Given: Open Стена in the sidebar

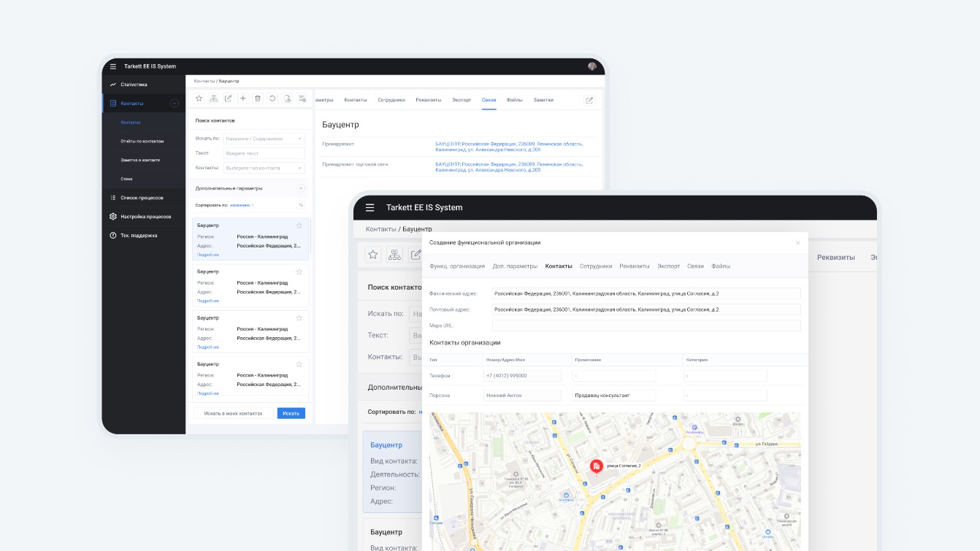Looking at the screenshot, I should pos(126,179).
